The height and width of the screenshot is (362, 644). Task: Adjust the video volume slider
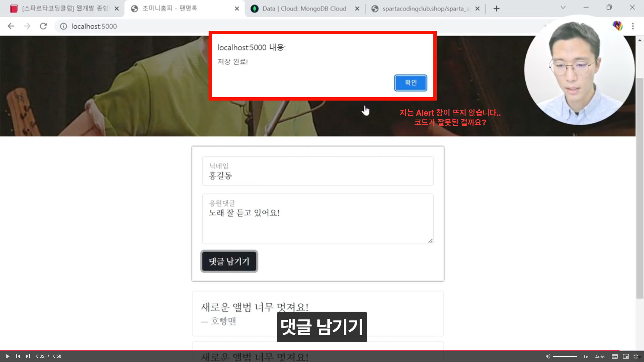(x=565, y=356)
